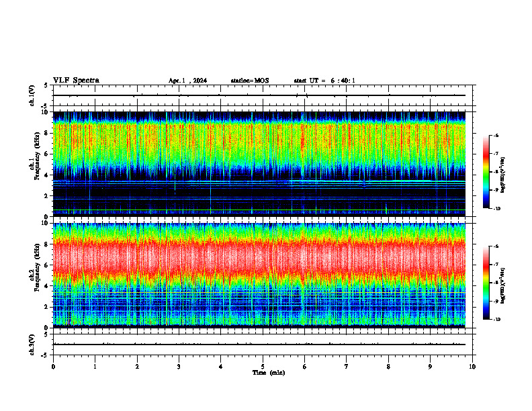Click the "Time (min)" x-axis label

click(x=269, y=373)
